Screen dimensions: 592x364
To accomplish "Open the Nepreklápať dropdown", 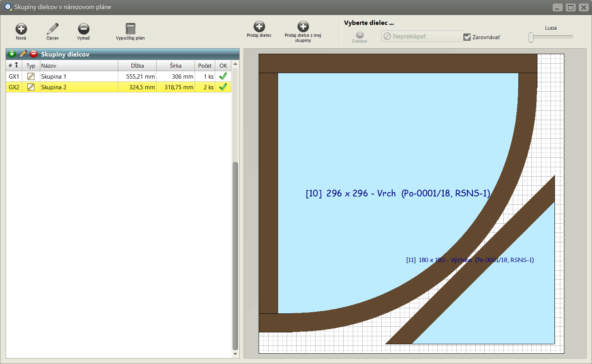I will [x=422, y=36].
